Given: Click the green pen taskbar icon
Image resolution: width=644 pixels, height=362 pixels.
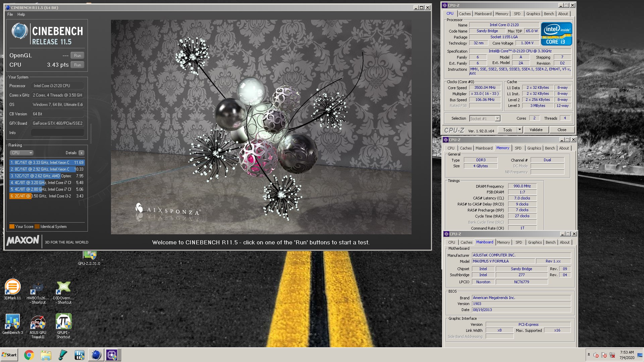Looking at the screenshot, I should coord(63,355).
